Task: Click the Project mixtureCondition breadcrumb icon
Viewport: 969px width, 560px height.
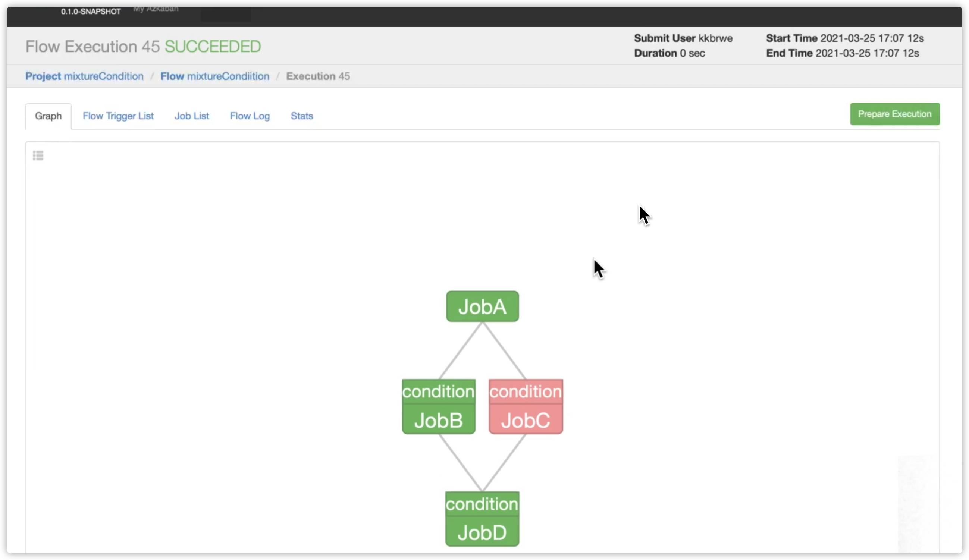Action: click(x=84, y=75)
